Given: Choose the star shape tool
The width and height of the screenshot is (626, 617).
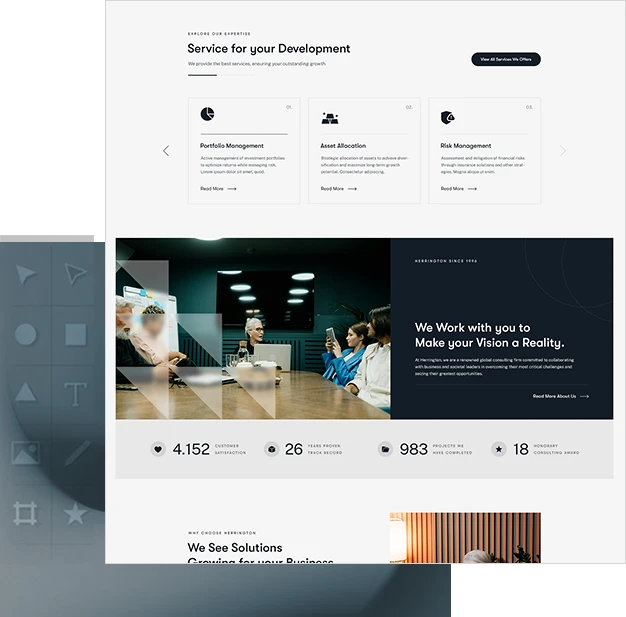Looking at the screenshot, I should (x=76, y=513).
